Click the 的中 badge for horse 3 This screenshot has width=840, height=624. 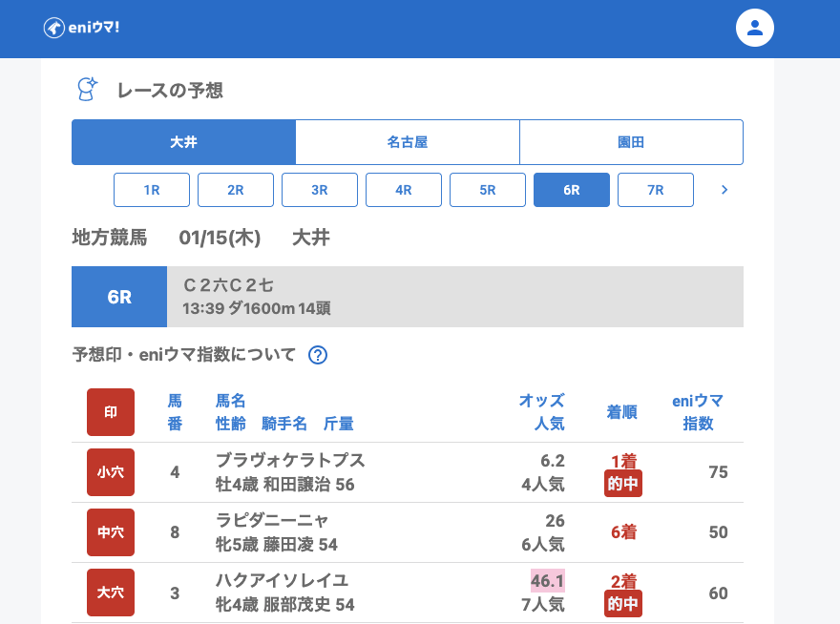[623, 604]
